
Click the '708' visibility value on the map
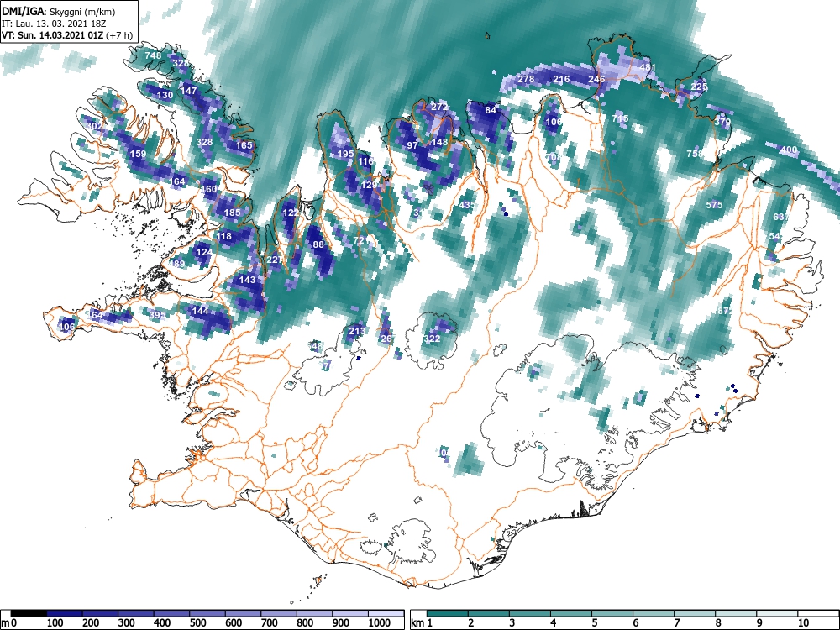554,158
